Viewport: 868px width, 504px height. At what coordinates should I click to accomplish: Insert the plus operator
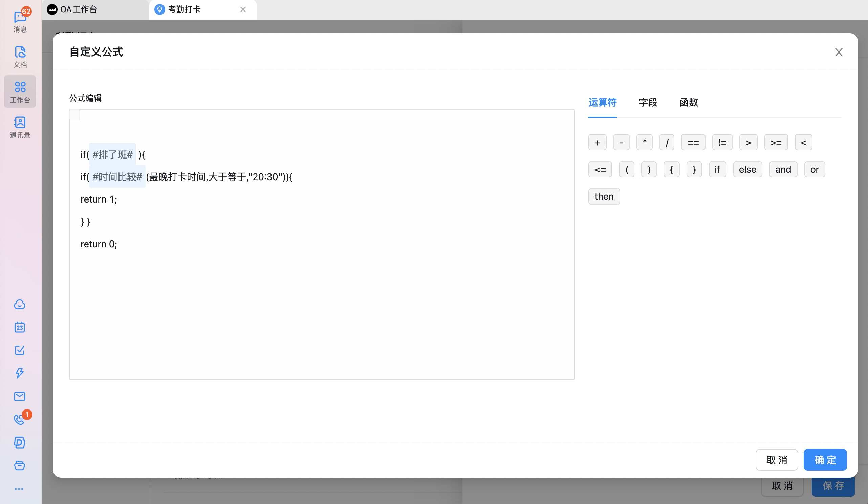[x=597, y=142]
